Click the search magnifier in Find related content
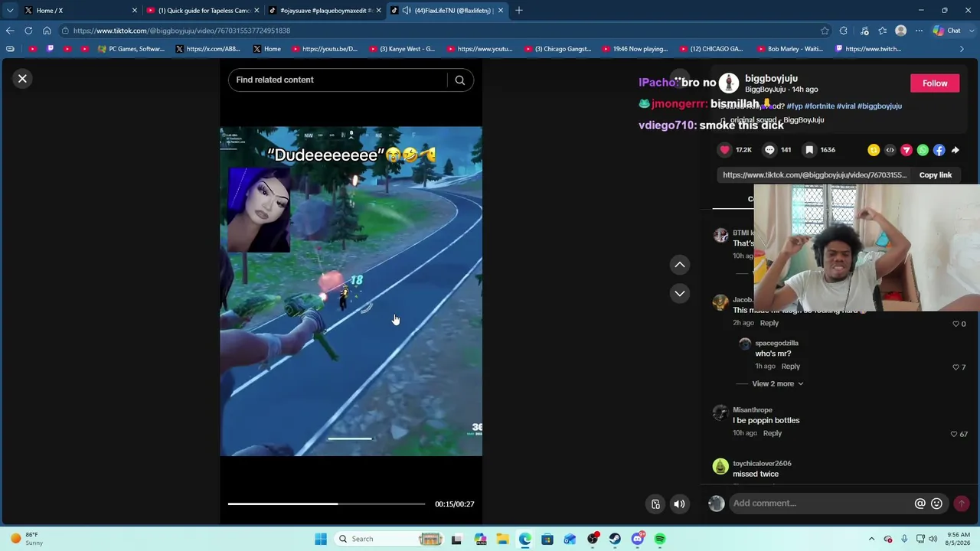 (459, 80)
